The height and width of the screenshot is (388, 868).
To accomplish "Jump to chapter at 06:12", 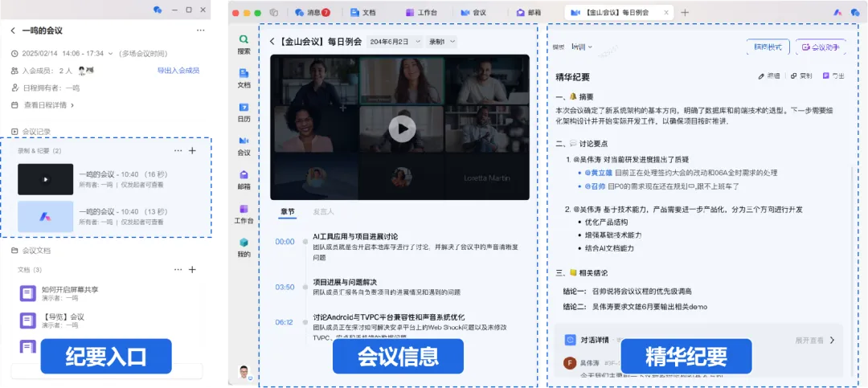I will click(285, 322).
